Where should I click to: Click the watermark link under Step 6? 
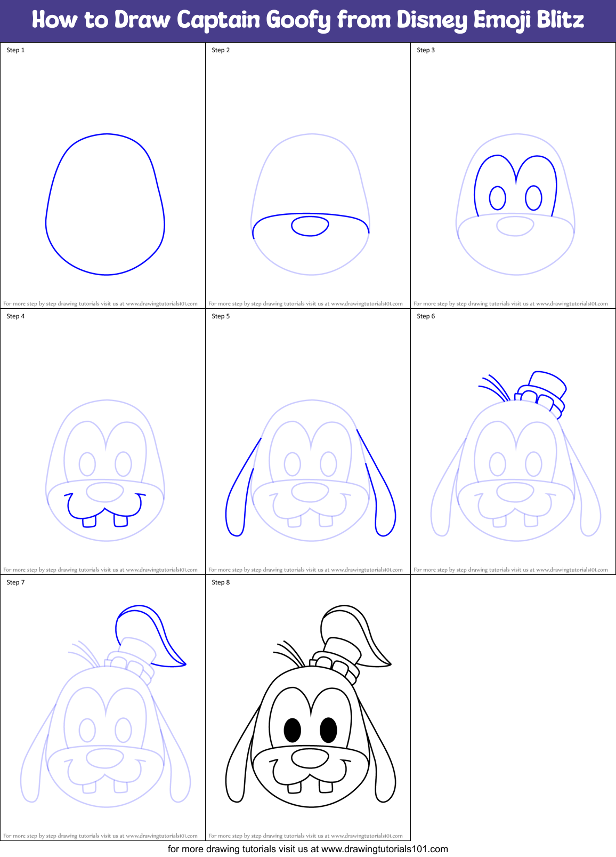coord(510,570)
